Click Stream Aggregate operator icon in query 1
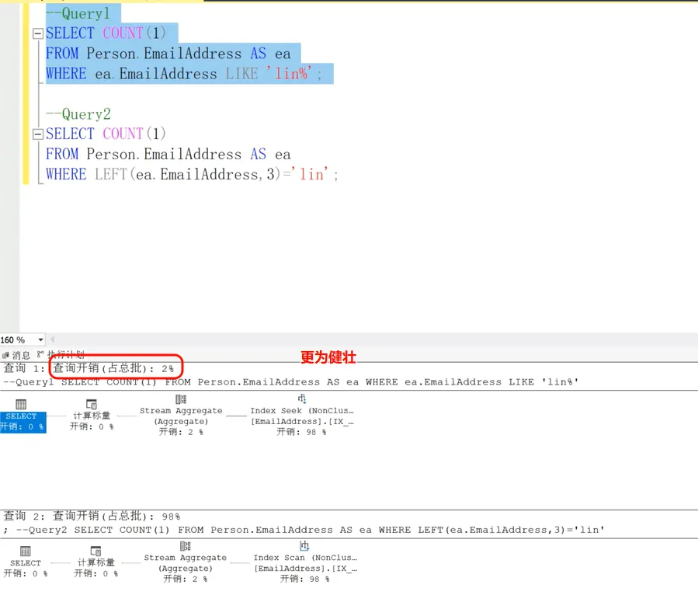Screen dimensions: 698x616 tap(181, 399)
